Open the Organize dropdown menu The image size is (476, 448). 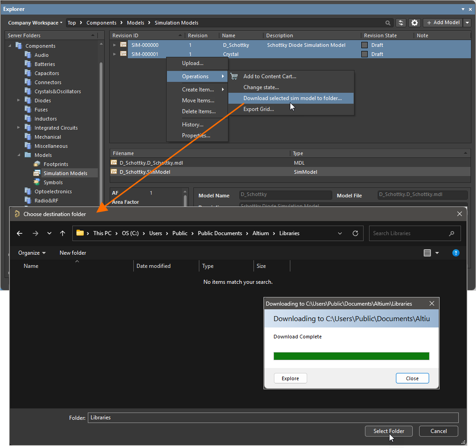tap(32, 253)
